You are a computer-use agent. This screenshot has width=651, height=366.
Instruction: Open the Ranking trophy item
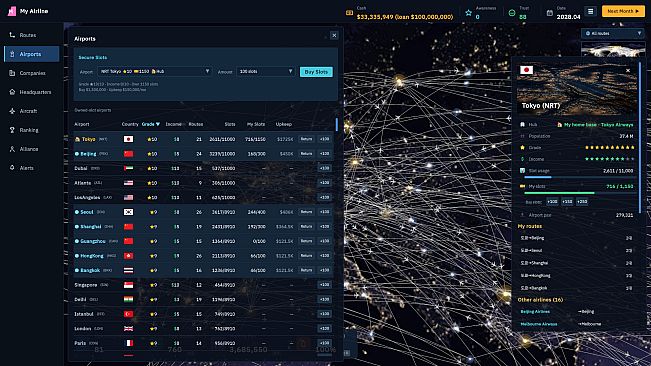coord(32,130)
